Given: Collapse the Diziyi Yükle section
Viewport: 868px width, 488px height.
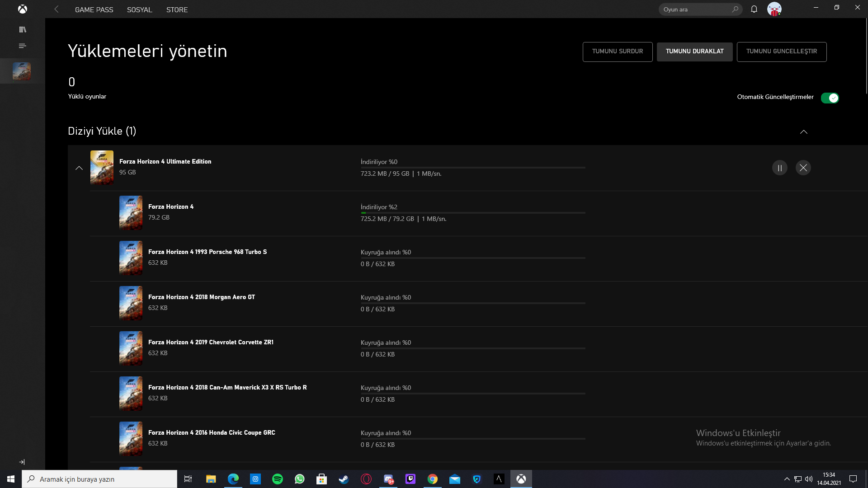Looking at the screenshot, I should (804, 132).
